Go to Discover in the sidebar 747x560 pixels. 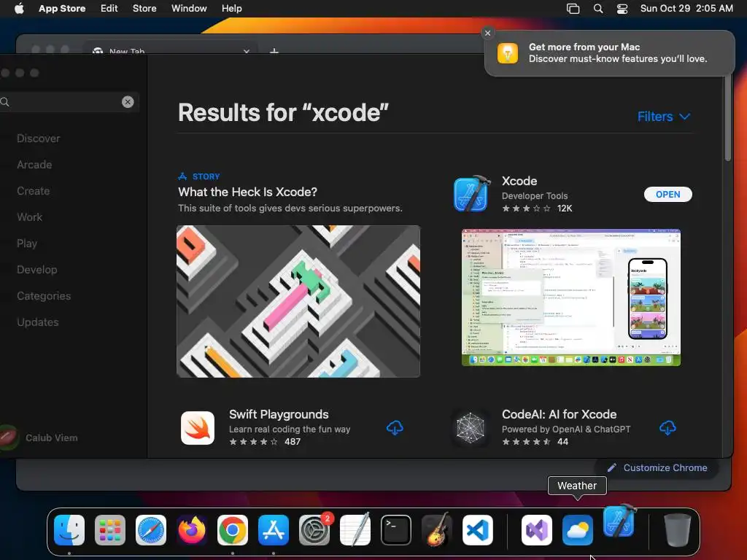coord(39,138)
